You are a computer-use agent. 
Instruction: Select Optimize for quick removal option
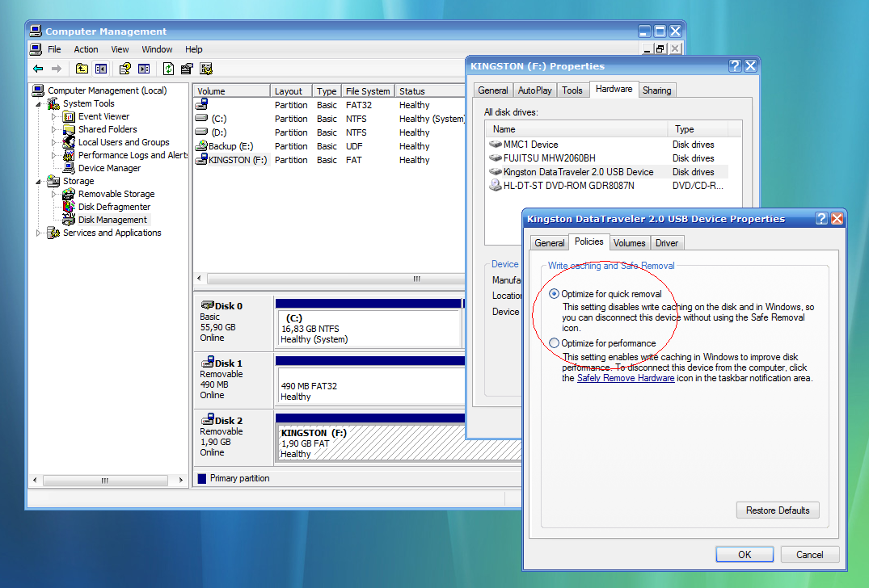click(554, 294)
